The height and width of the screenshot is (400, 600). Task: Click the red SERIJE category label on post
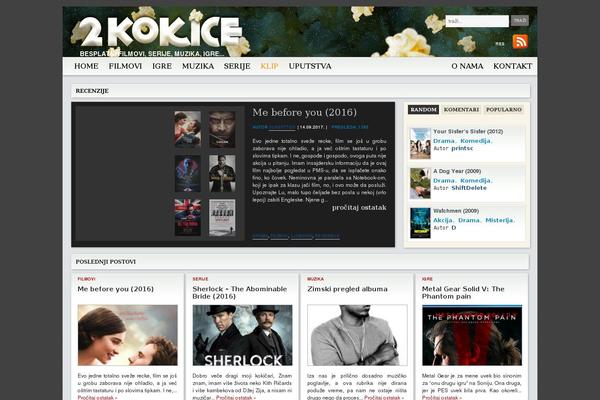200,279
